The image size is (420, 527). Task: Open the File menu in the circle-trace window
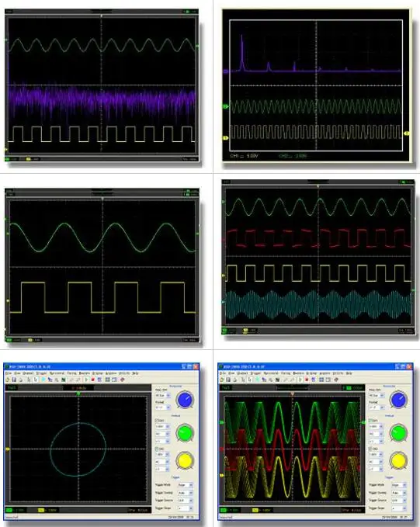(x=9, y=373)
